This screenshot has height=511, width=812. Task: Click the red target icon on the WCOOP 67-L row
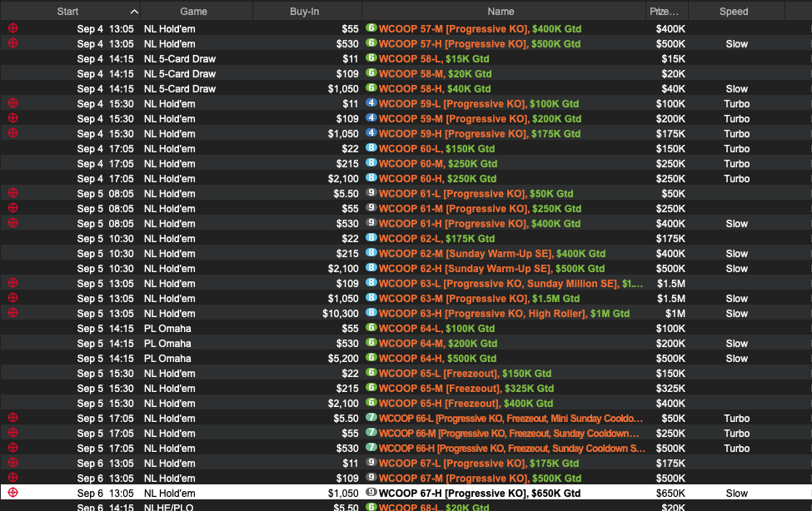[13, 463]
